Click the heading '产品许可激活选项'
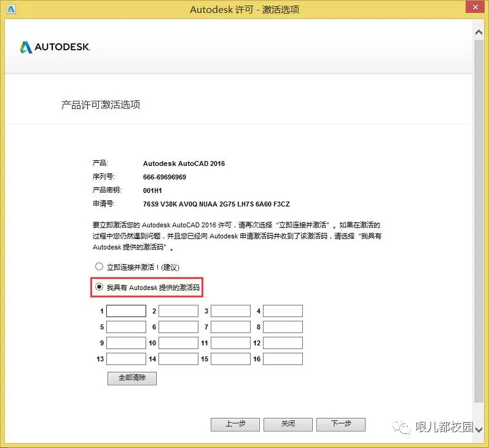The height and width of the screenshot is (448, 489). coord(100,105)
